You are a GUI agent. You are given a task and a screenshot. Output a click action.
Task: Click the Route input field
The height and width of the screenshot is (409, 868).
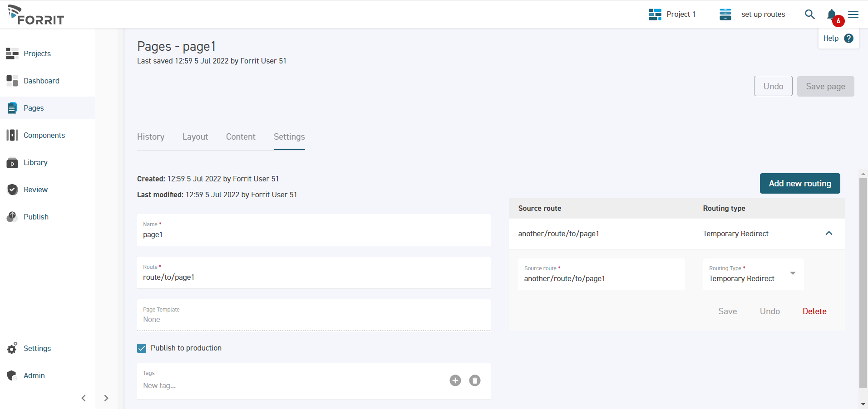(314, 273)
